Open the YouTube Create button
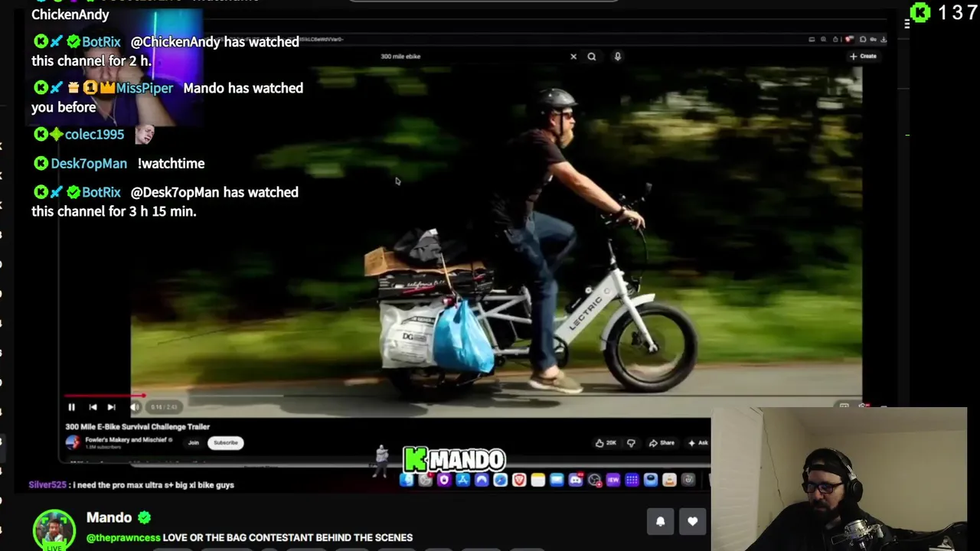Image resolution: width=980 pixels, height=551 pixels. click(x=863, y=56)
